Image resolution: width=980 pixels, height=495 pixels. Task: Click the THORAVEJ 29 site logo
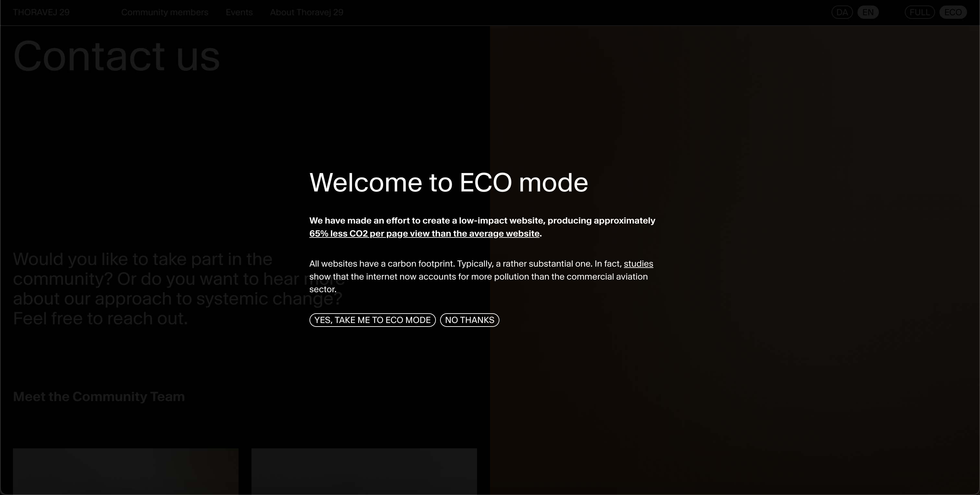[41, 12]
